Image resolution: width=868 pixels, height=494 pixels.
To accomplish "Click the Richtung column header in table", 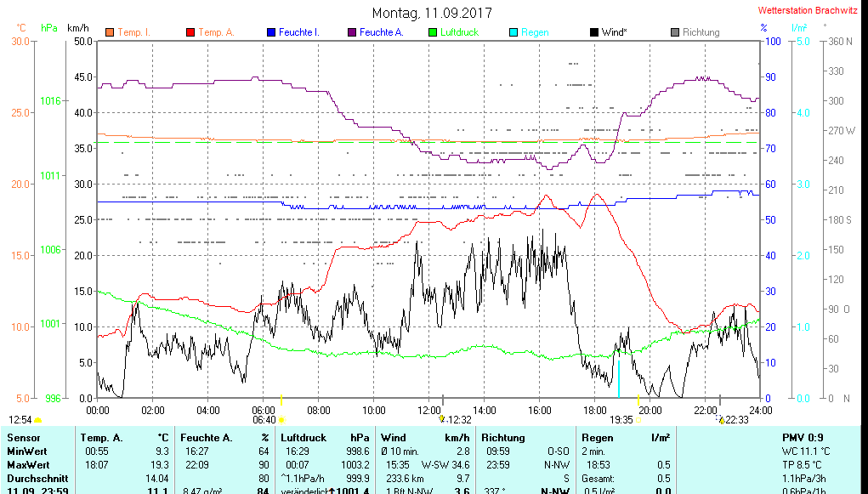I will pos(502,437).
